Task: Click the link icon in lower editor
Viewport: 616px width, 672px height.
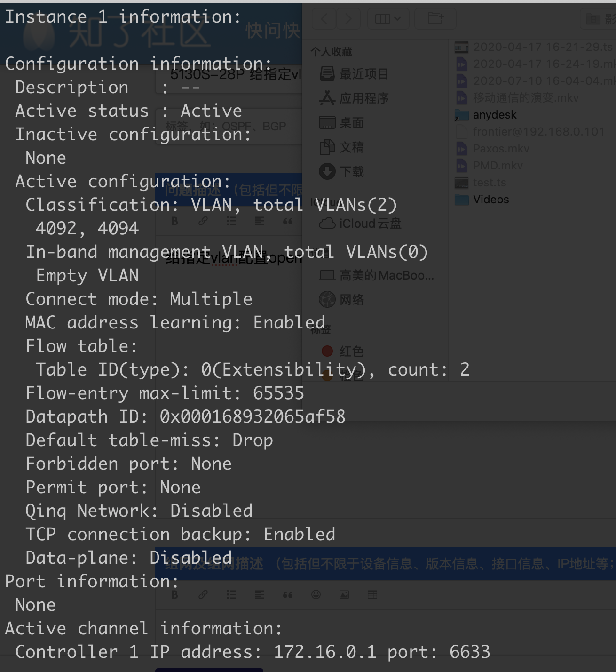Action: [203, 594]
